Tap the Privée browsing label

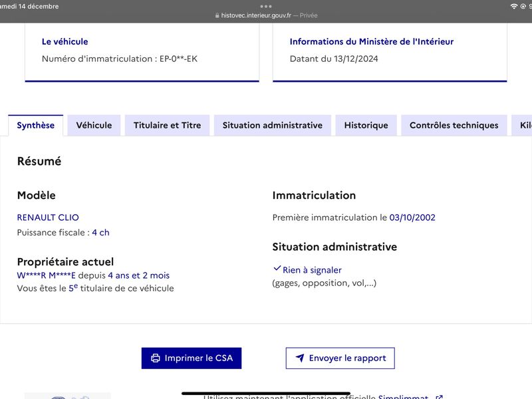[x=309, y=15]
